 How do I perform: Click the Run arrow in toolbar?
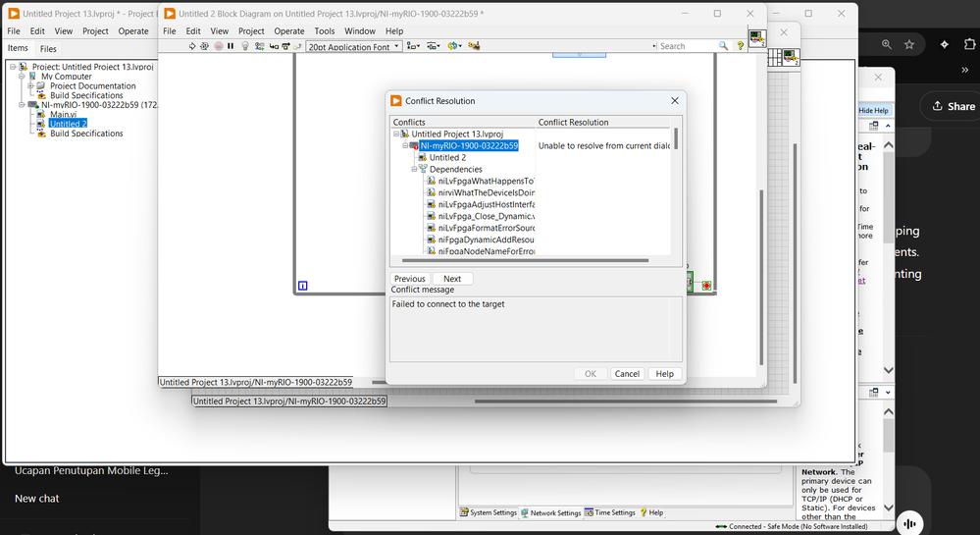pos(193,46)
